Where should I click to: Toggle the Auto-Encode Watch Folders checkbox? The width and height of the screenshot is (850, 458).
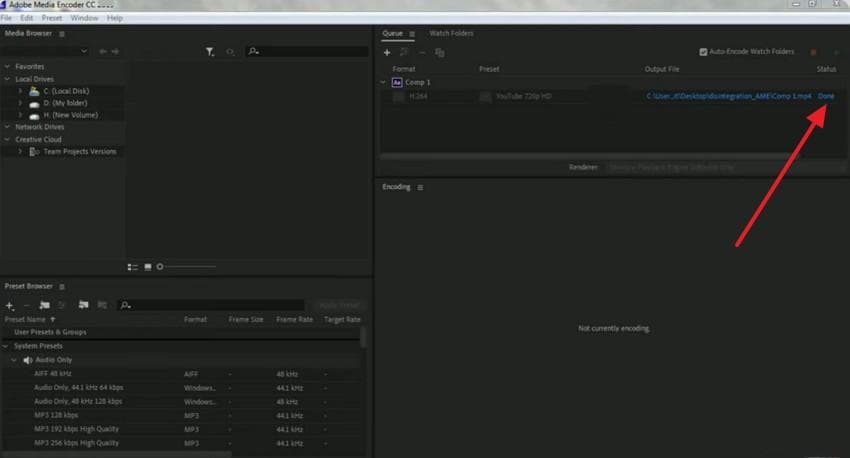[703, 52]
